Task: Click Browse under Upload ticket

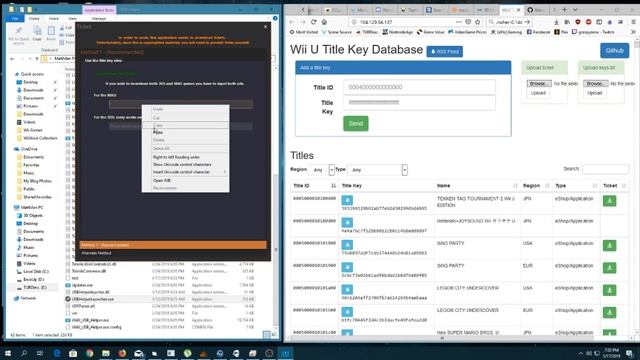Action: tap(539, 83)
